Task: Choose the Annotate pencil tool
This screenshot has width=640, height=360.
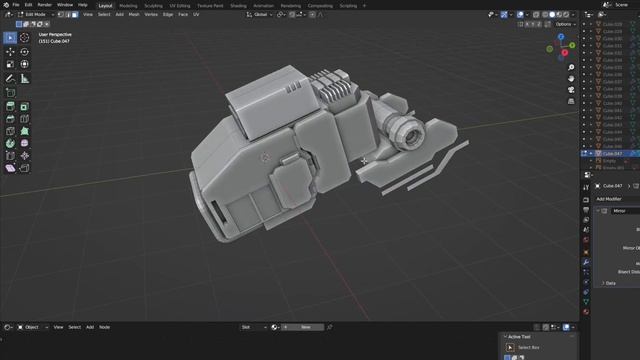Action: click(10, 78)
